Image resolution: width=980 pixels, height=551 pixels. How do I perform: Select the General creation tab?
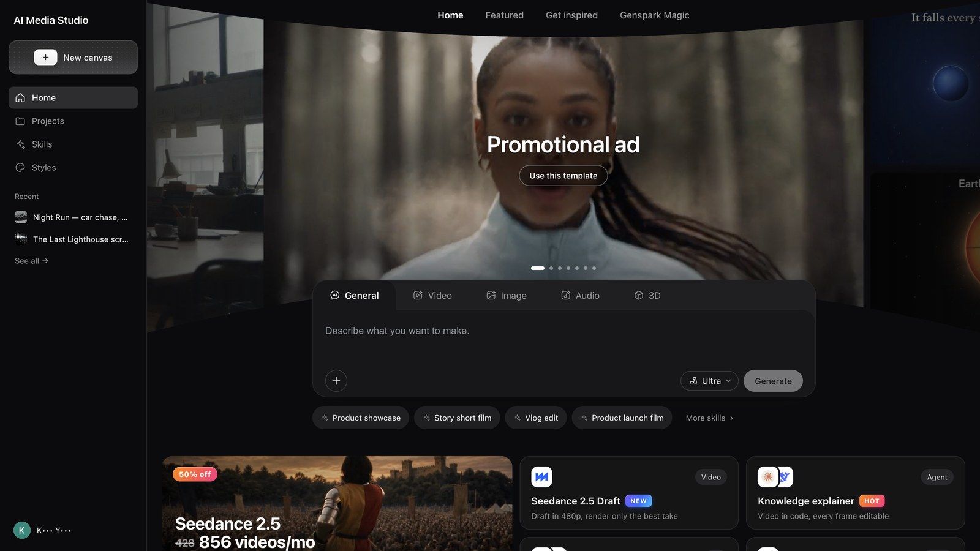[x=355, y=296]
